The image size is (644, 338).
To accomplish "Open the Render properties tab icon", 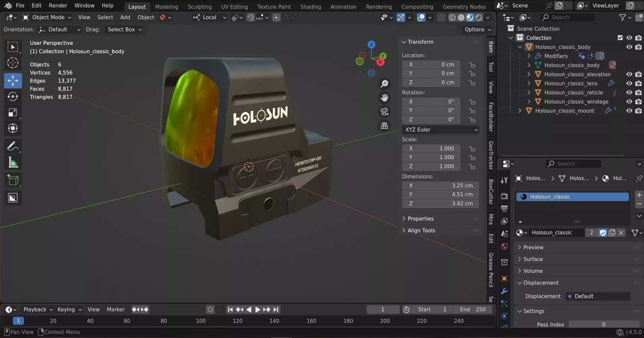I will 504,196.
